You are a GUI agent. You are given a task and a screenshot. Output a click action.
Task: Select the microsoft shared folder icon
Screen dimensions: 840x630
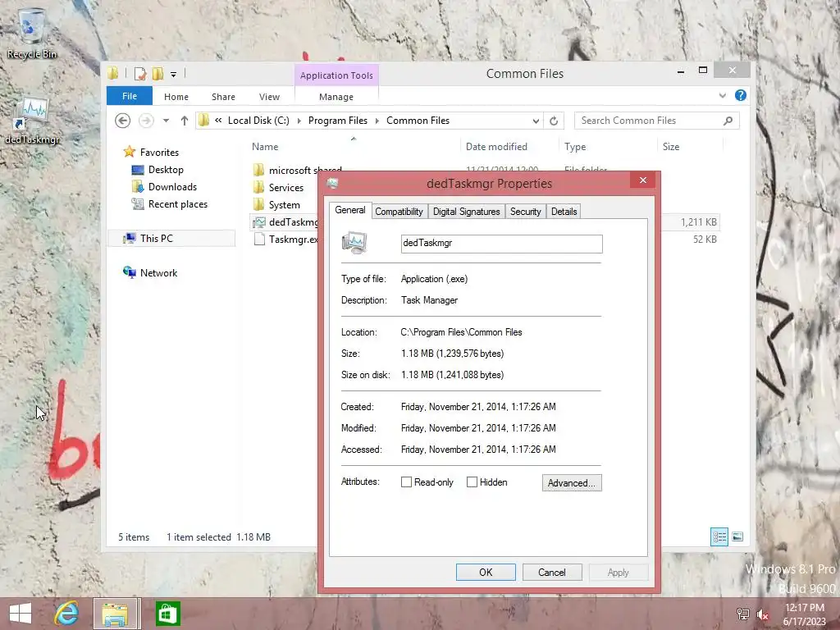(258, 171)
